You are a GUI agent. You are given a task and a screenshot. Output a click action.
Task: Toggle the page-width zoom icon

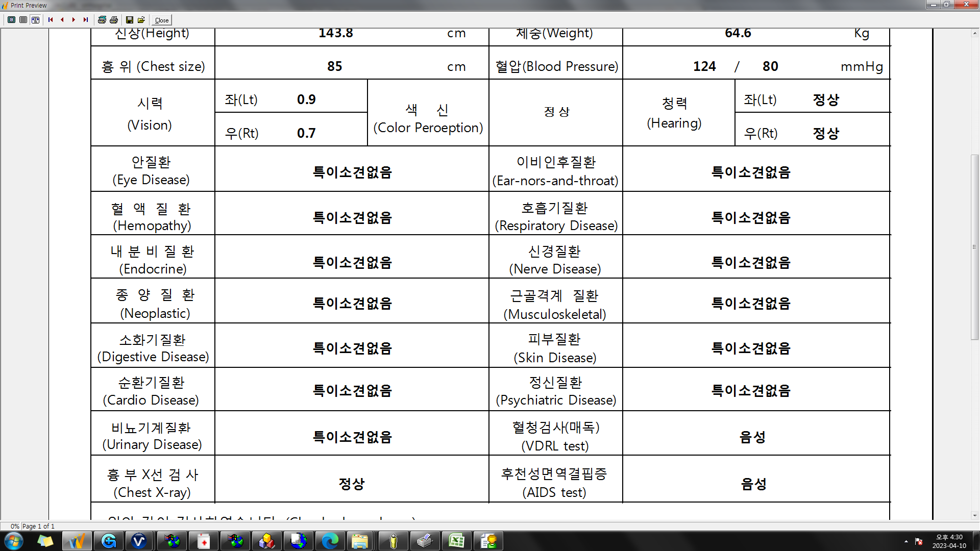click(x=36, y=20)
